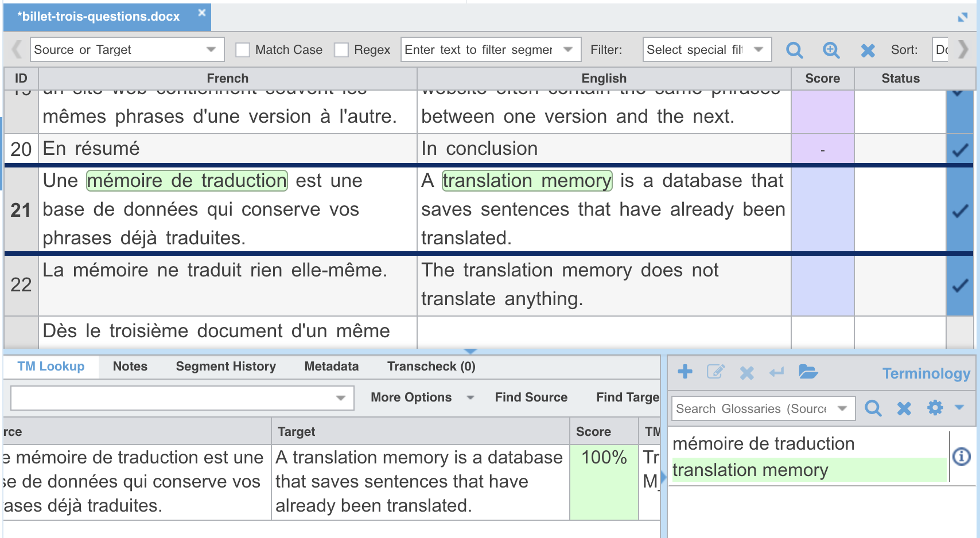980x538 pixels.
Task: Search glossaries with the magnifier icon
Action: 873,408
